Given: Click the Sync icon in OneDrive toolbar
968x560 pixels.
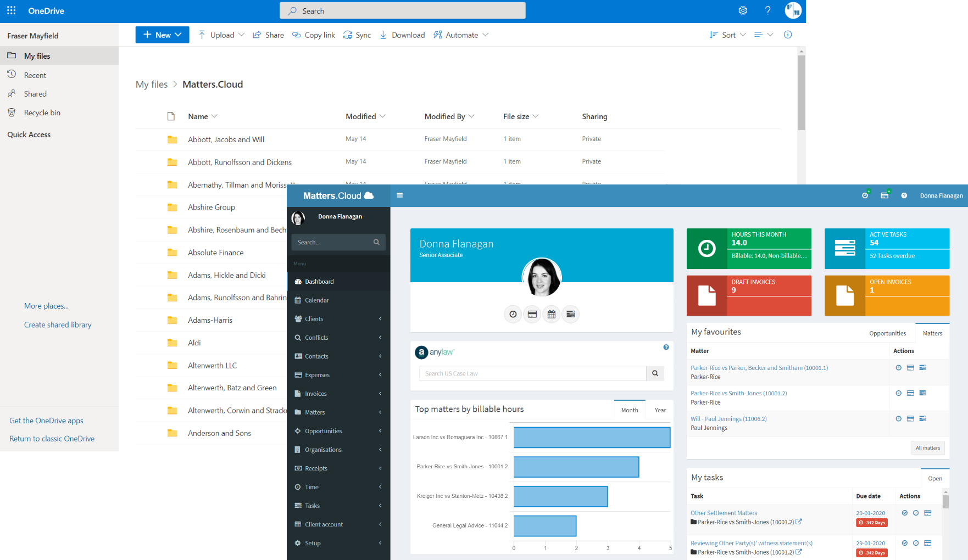Looking at the screenshot, I should click(x=348, y=35).
